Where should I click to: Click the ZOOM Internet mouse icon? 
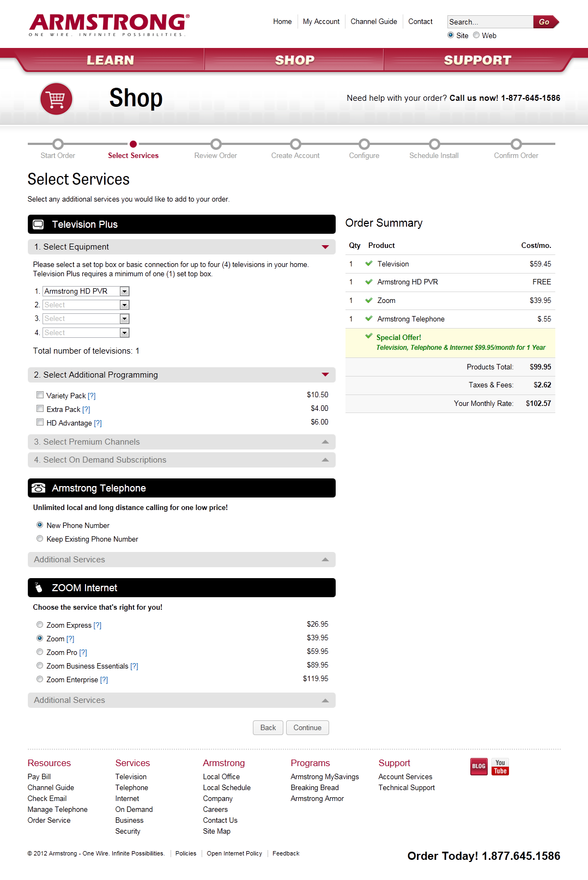click(38, 587)
